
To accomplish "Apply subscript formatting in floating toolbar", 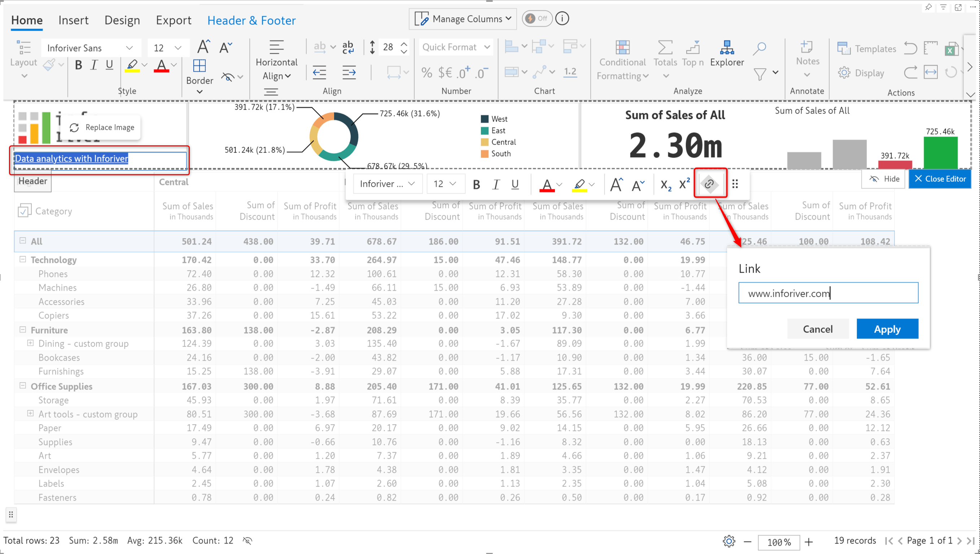I will [x=665, y=185].
